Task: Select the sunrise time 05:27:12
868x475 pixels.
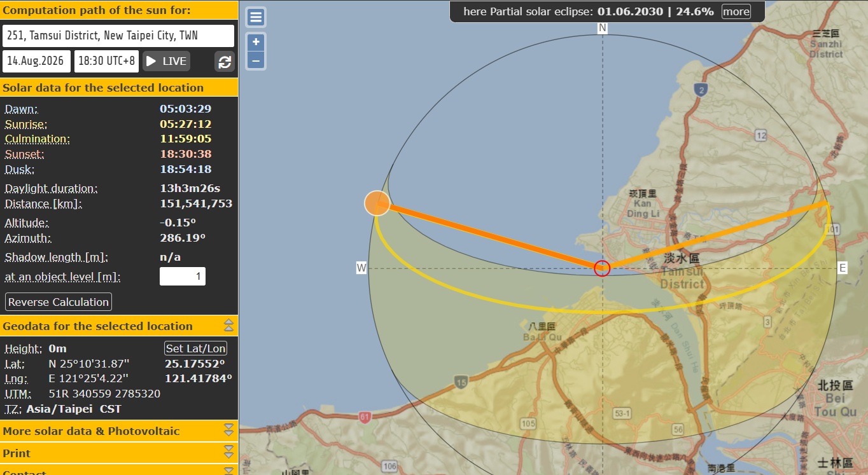Action: point(186,124)
